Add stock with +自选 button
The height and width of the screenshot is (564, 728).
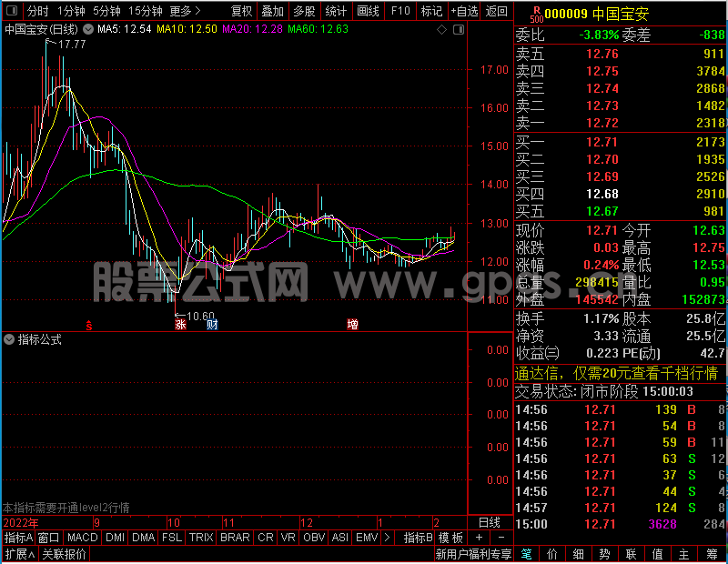[465, 11]
